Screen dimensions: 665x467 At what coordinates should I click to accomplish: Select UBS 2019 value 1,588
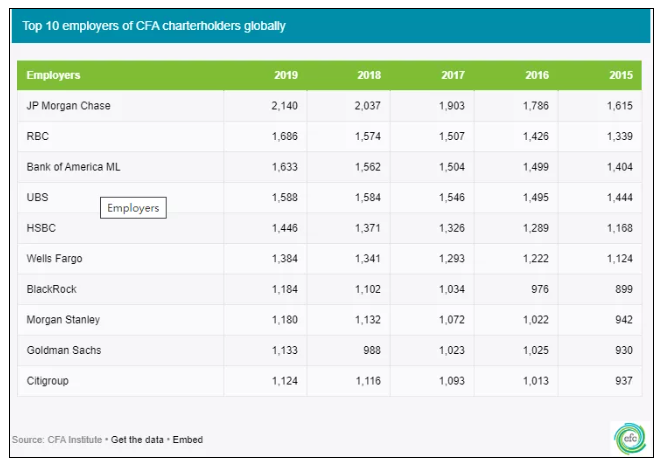pyautogui.click(x=285, y=197)
